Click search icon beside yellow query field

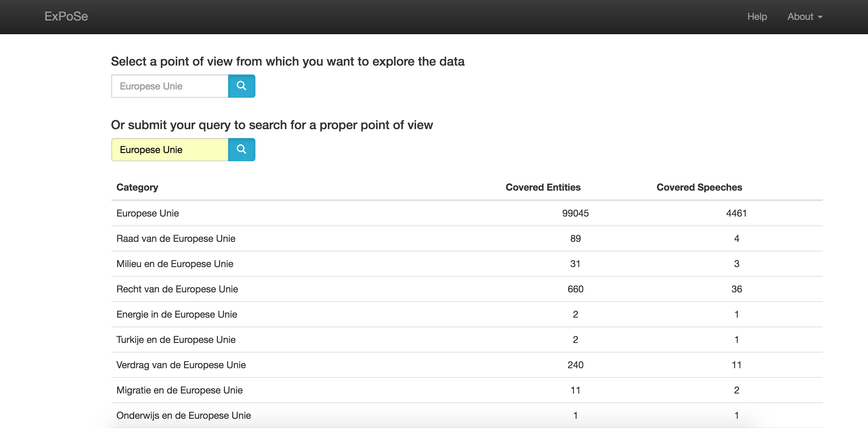click(x=241, y=150)
